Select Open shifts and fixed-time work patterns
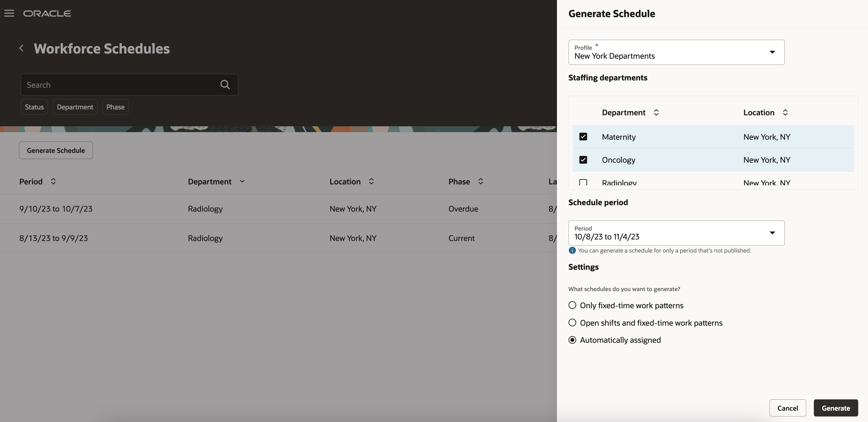Image resolution: width=868 pixels, height=422 pixels. click(572, 323)
